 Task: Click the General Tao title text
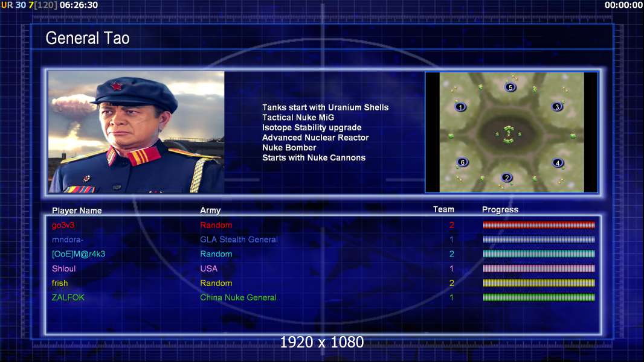88,38
